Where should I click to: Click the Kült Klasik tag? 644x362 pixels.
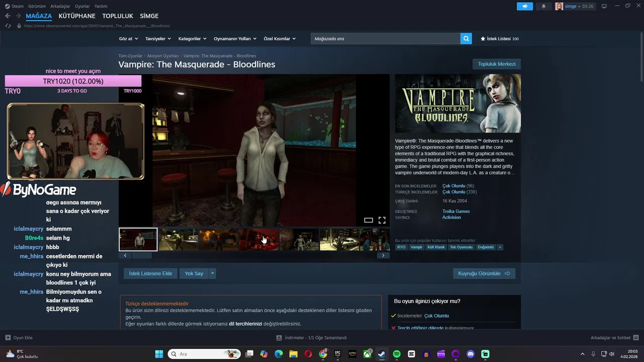point(436,247)
